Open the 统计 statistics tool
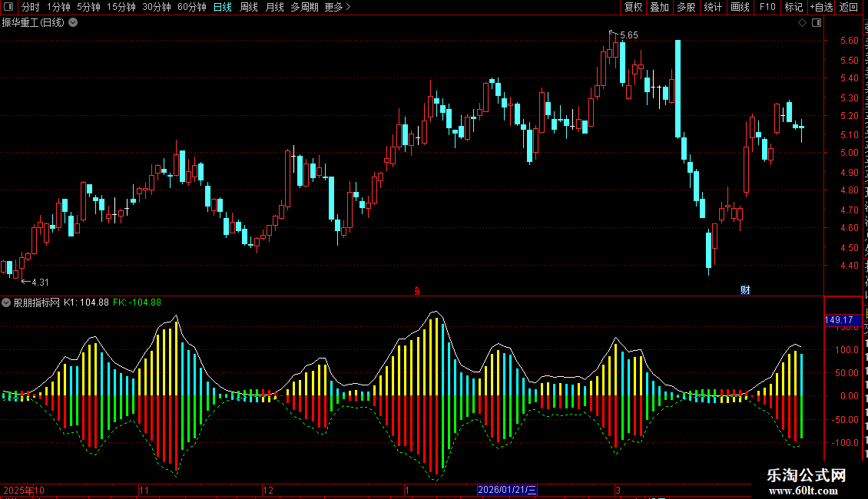Screen dimensions: 868x499 point(713,7)
